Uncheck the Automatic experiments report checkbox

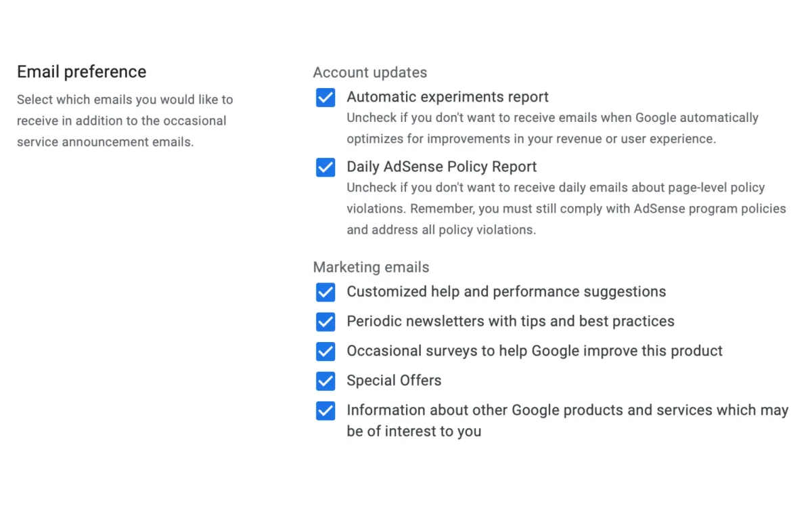(325, 98)
